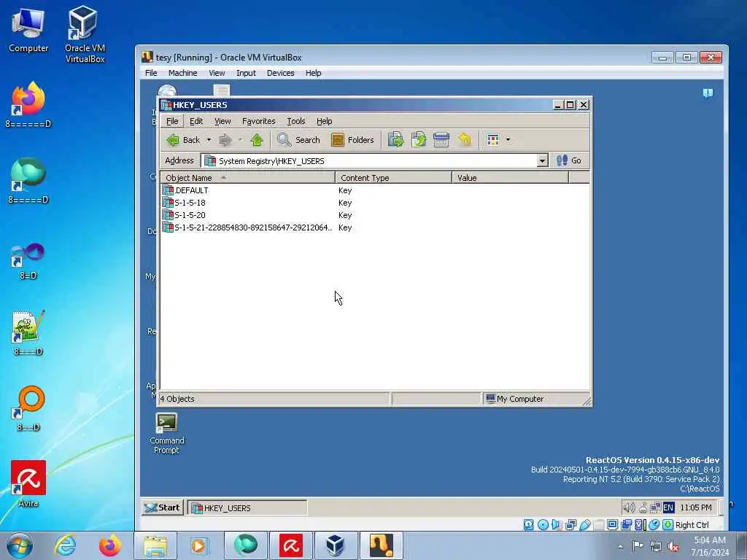
Task: Open the Help menu in HKEY_USERS window
Action: pos(325,122)
